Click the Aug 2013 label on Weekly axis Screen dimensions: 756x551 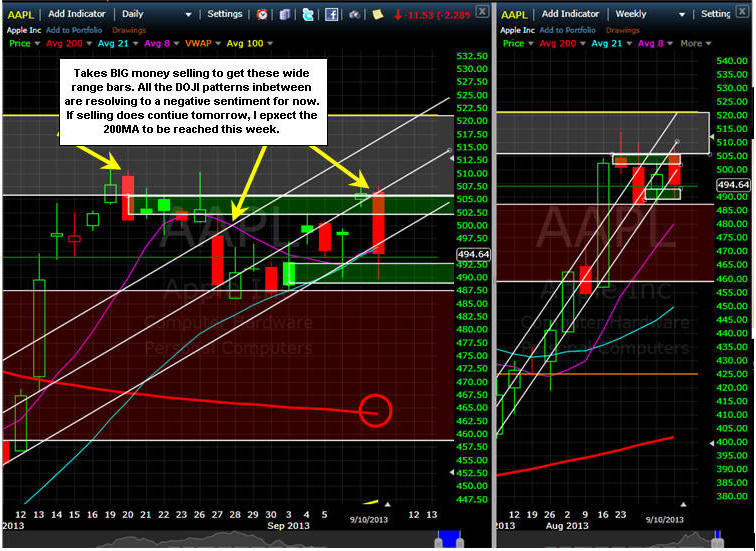pos(567,526)
